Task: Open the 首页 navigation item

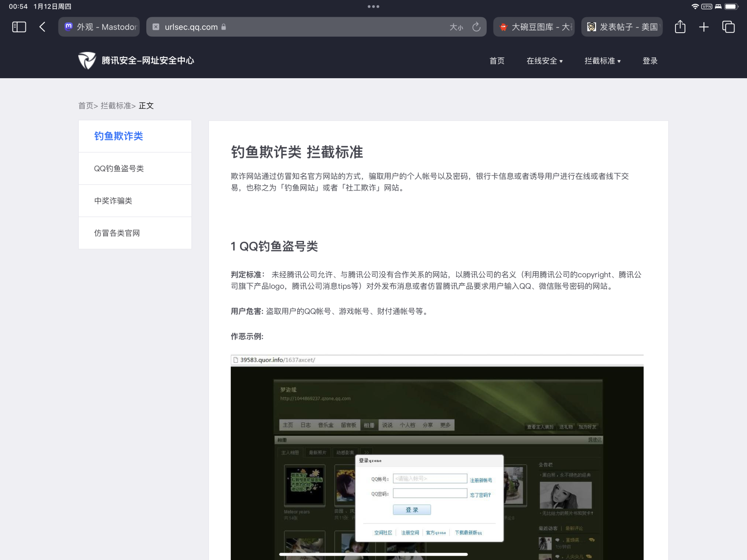Action: tap(497, 61)
